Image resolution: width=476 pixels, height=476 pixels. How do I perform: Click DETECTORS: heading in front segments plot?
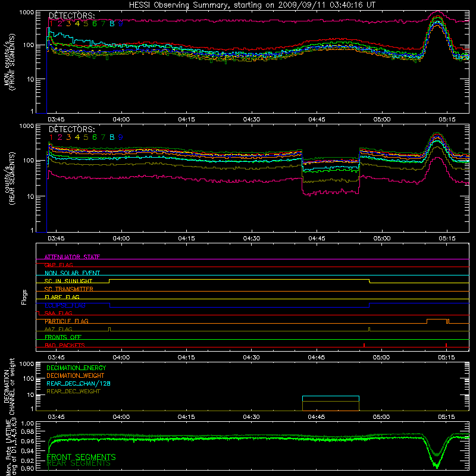coord(71,15)
